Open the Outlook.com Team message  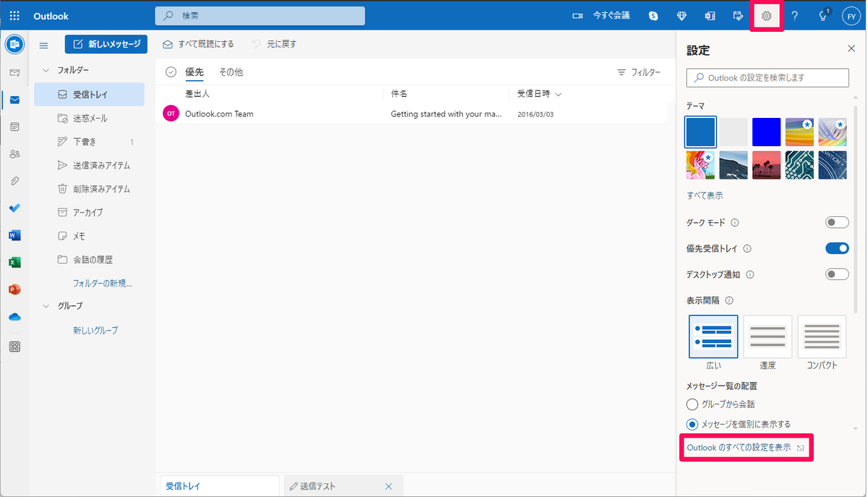(x=411, y=114)
